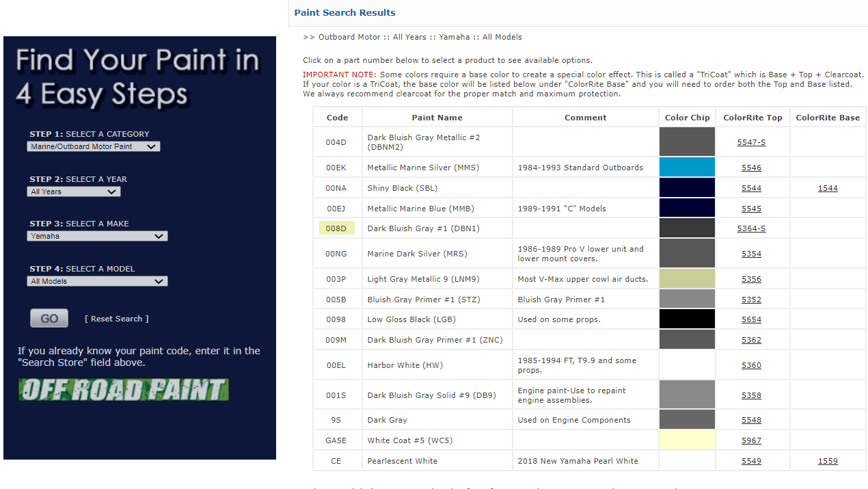Click the blue Metallic Marine Silver color chip
This screenshot has height=489, width=868.
point(687,168)
